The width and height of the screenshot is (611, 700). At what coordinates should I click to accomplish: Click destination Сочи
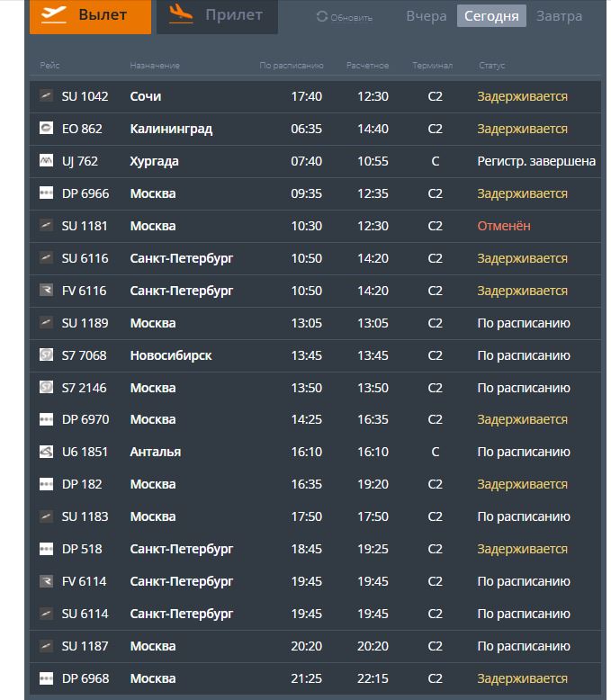pos(146,96)
